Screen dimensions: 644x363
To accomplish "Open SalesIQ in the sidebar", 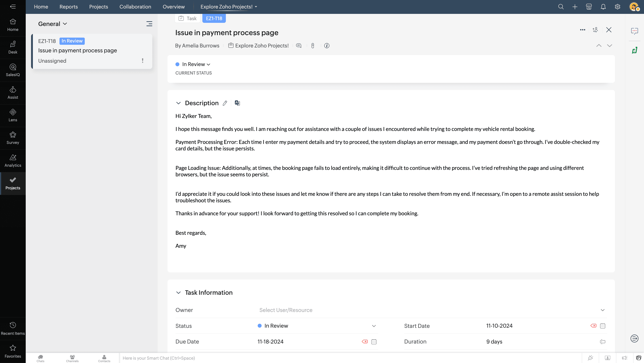I will tap(13, 70).
